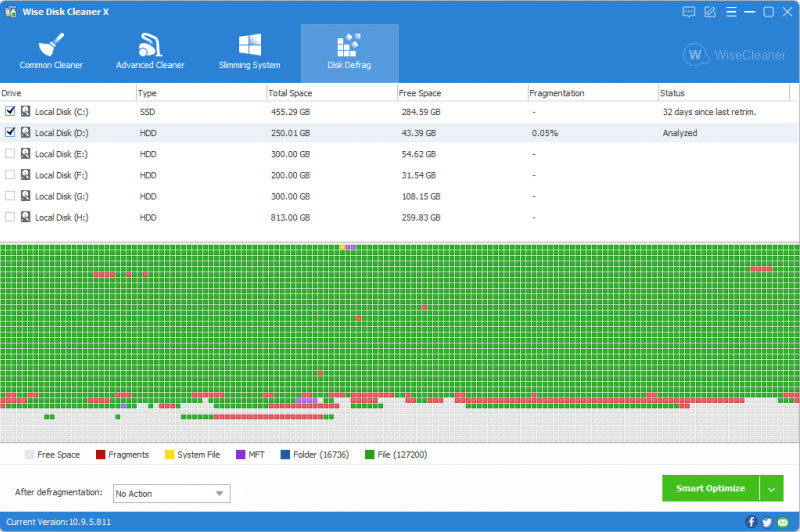Click the purple MFT legend swatch

tap(241, 454)
